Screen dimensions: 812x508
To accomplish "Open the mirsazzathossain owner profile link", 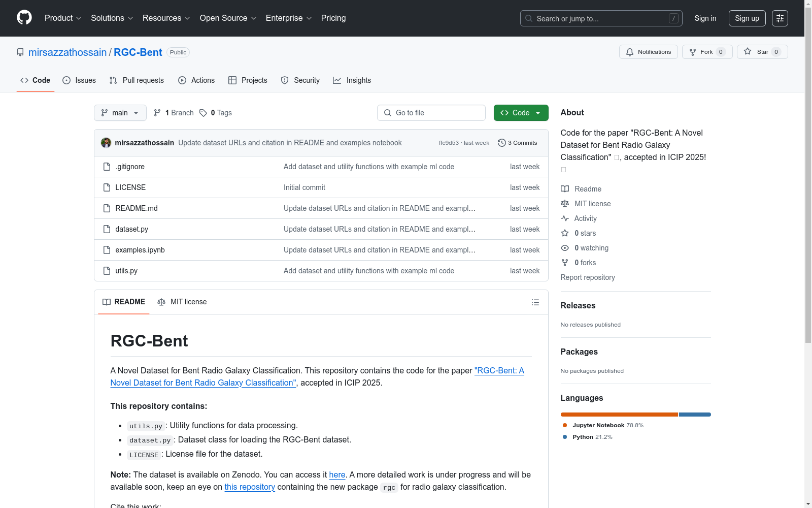I will [x=67, y=52].
